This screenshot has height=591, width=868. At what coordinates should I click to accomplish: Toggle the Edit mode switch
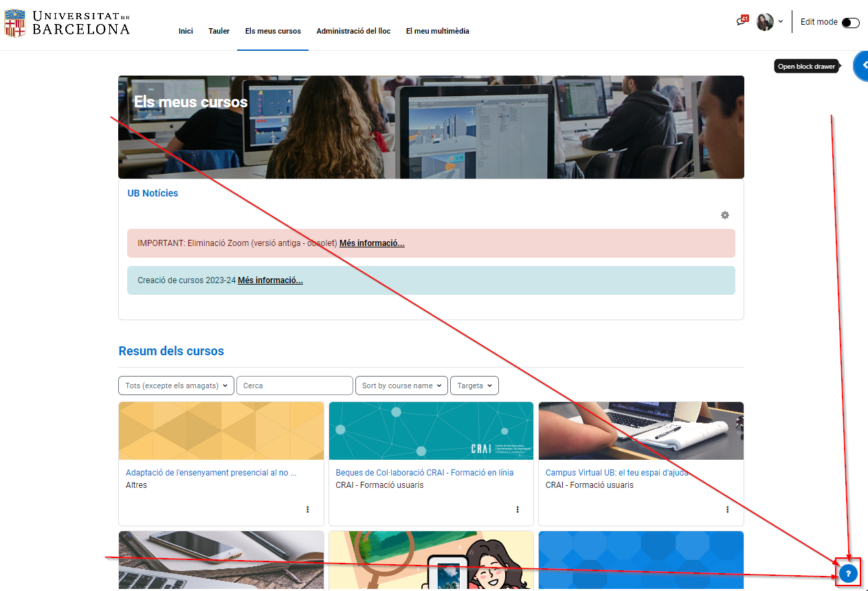click(x=850, y=23)
